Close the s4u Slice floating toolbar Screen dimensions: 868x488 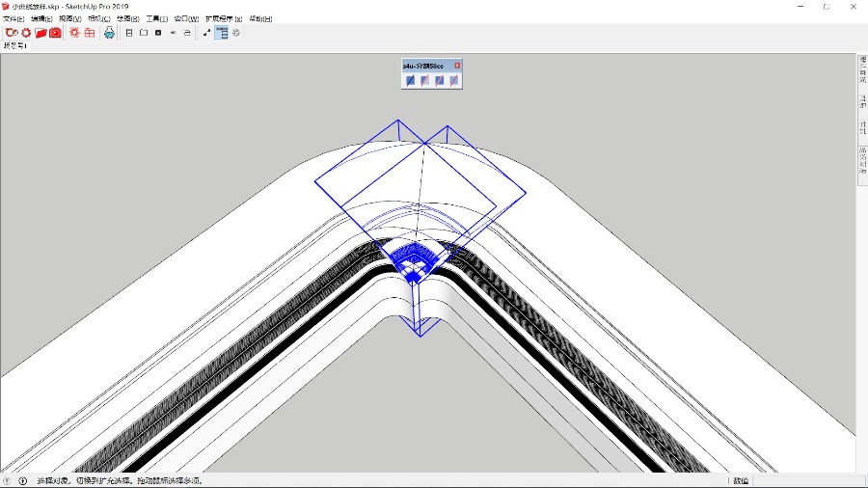[457, 66]
